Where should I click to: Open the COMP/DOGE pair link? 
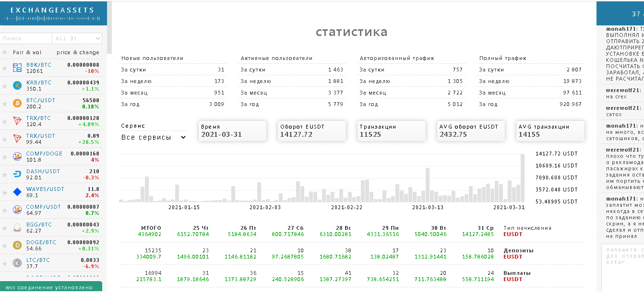pyautogui.click(x=44, y=154)
